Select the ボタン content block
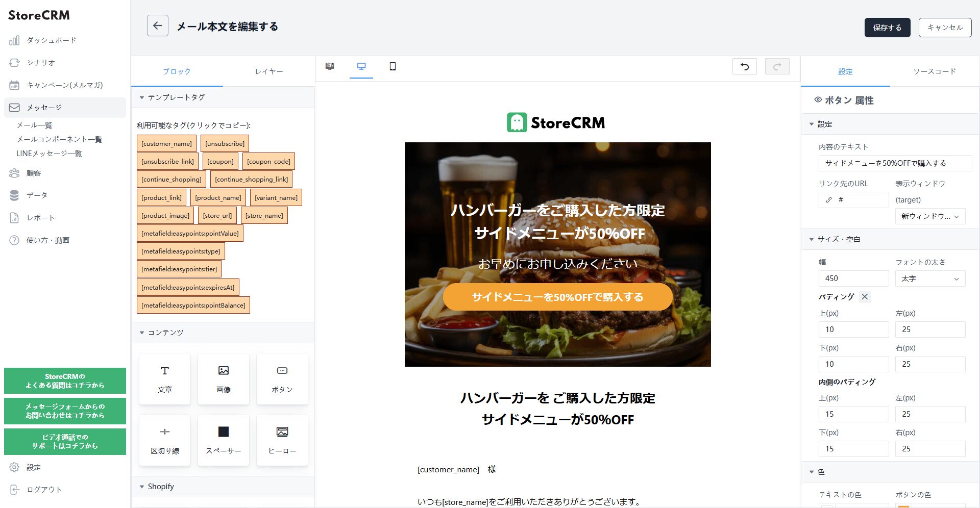The width and height of the screenshot is (980, 508). coord(282,379)
